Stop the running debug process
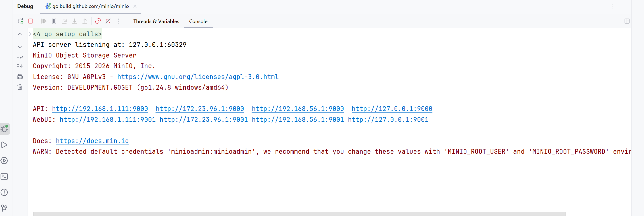The image size is (644, 216). point(31,21)
